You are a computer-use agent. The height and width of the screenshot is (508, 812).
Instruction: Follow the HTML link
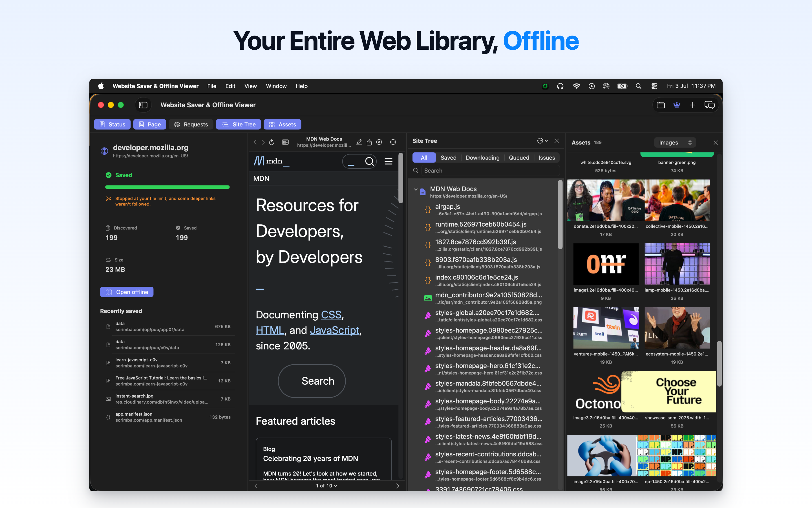pos(270,330)
